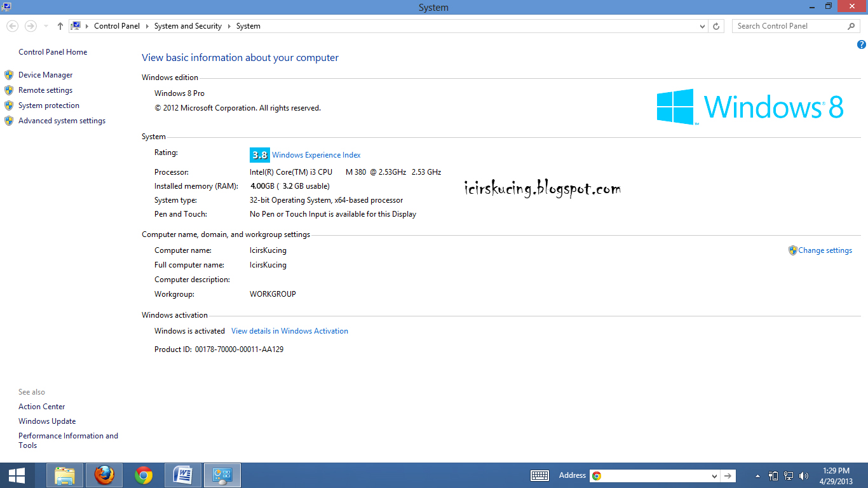868x488 pixels.
Task: Launch Google Chrome from the taskbar
Action: (144, 475)
